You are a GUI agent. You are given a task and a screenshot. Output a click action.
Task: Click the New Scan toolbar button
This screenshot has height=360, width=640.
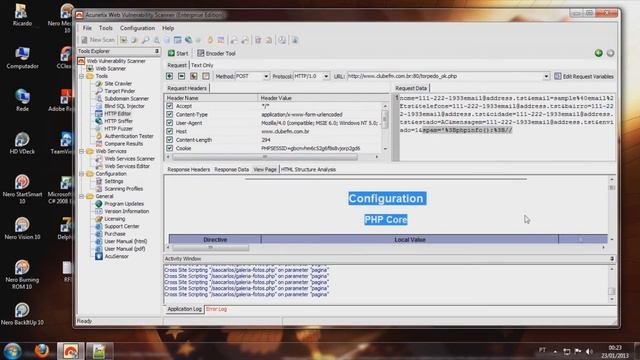pos(98,40)
